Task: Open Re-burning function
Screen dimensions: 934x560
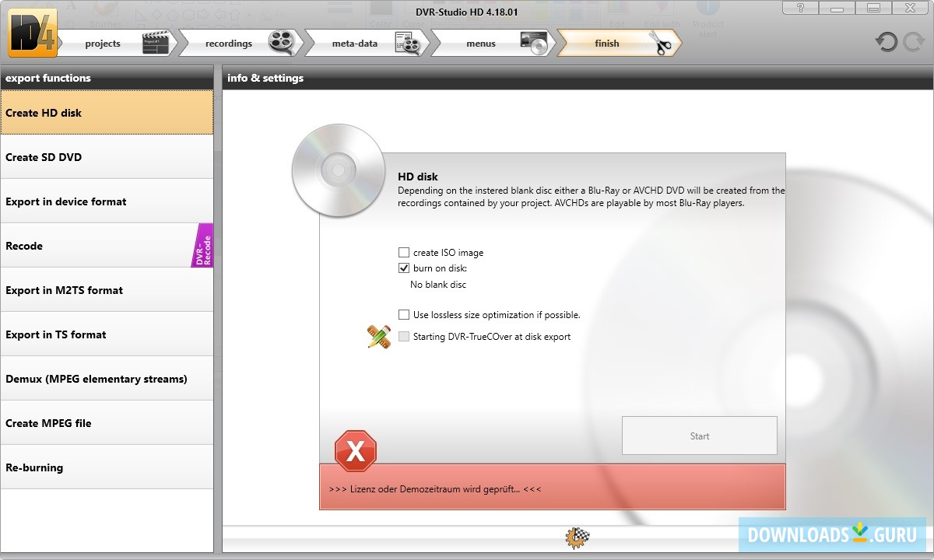Action: click(x=107, y=467)
